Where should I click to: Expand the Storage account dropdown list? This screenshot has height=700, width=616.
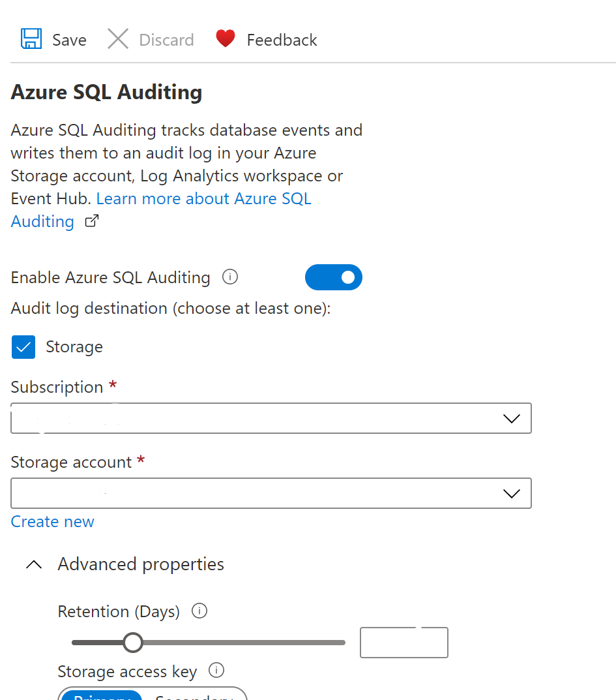tap(271, 493)
